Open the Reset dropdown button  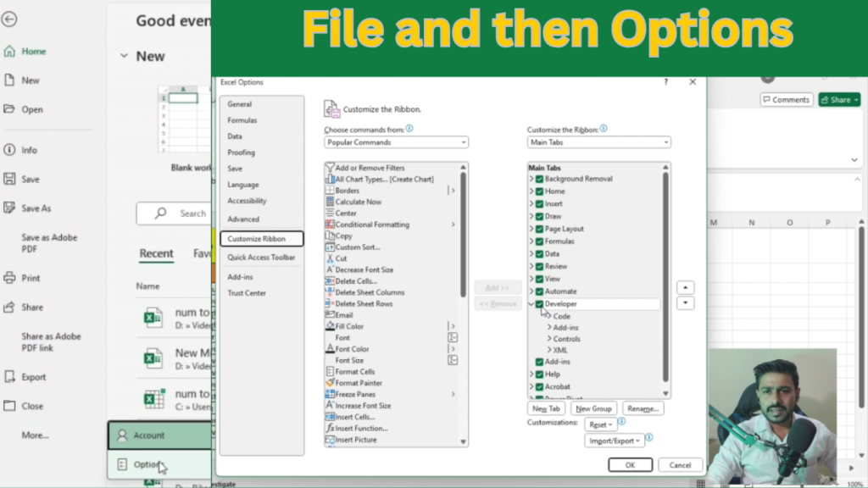click(x=600, y=424)
